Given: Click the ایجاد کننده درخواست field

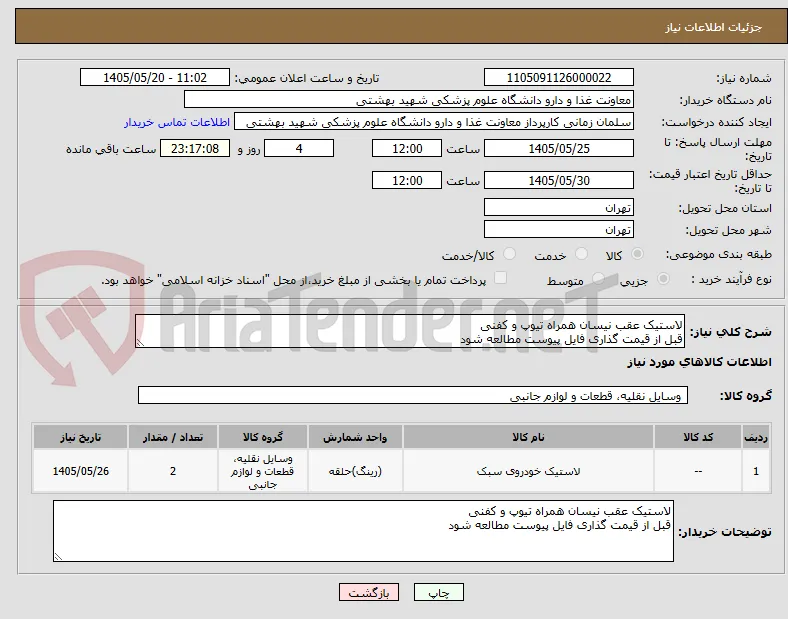Looking at the screenshot, I should 434,122.
